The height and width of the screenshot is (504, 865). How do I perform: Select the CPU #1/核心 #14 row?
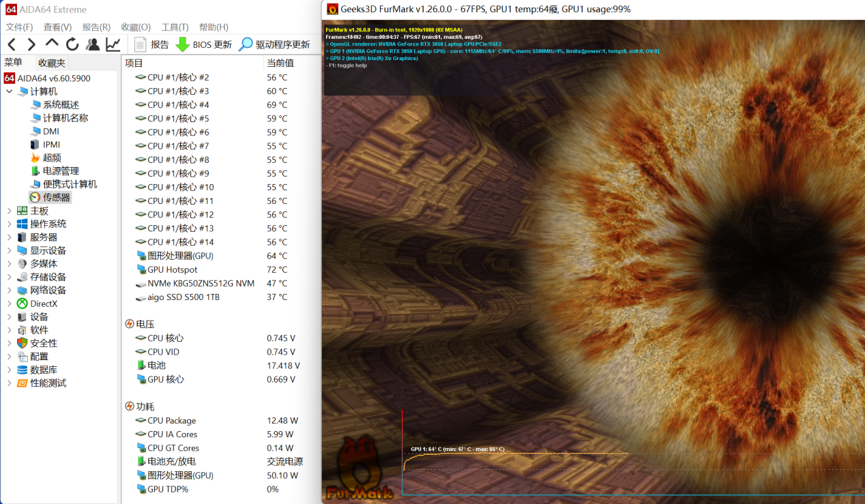pos(221,242)
